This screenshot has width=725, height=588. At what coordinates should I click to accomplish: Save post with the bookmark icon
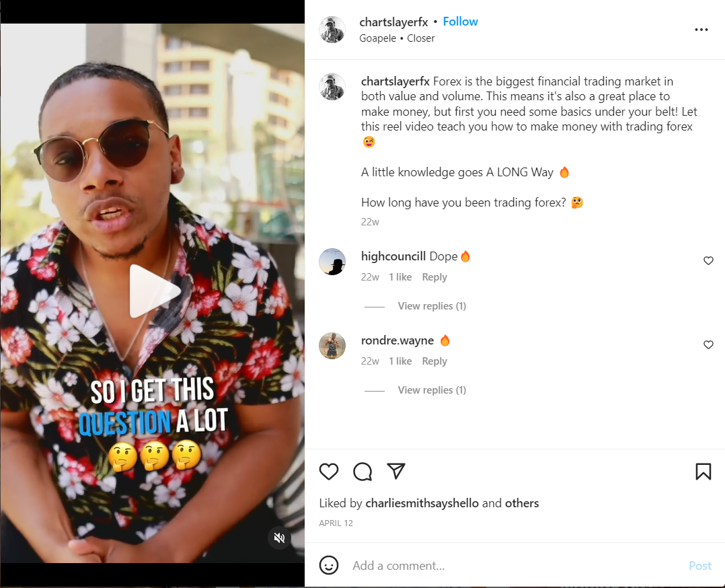pyautogui.click(x=703, y=472)
